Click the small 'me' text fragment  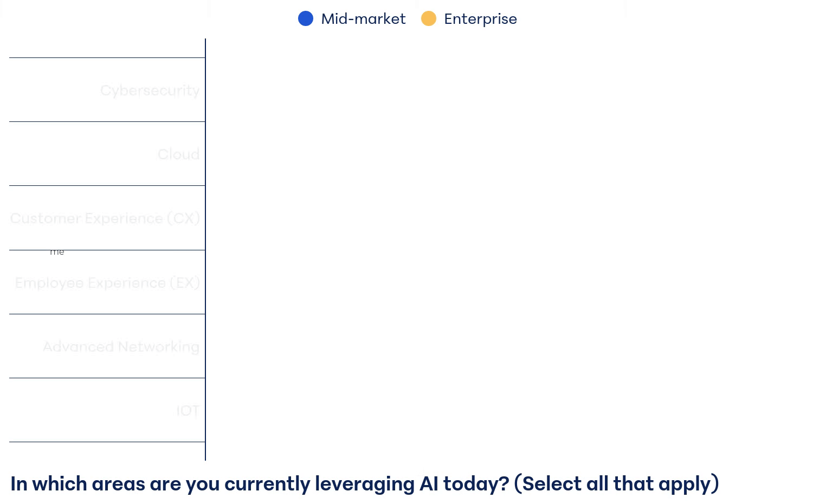click(57, 252)
